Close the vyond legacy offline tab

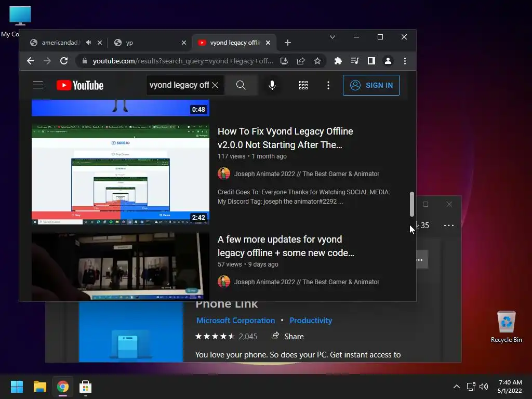[268, 43]
